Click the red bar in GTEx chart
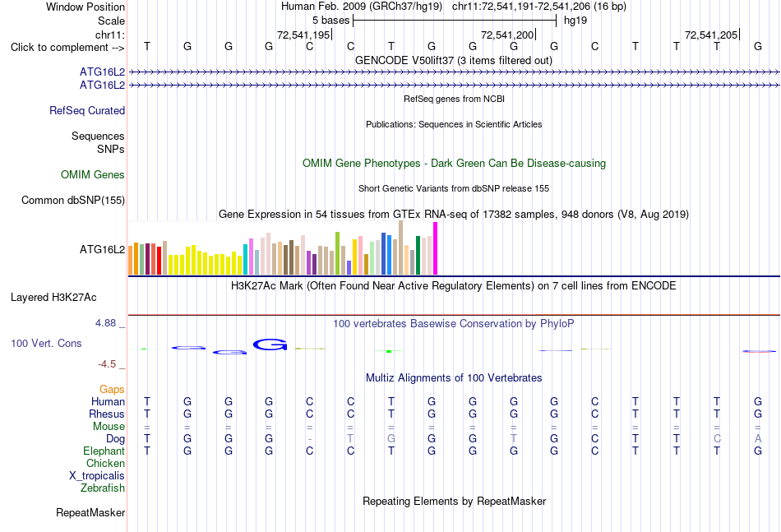 tap(159, 261)
